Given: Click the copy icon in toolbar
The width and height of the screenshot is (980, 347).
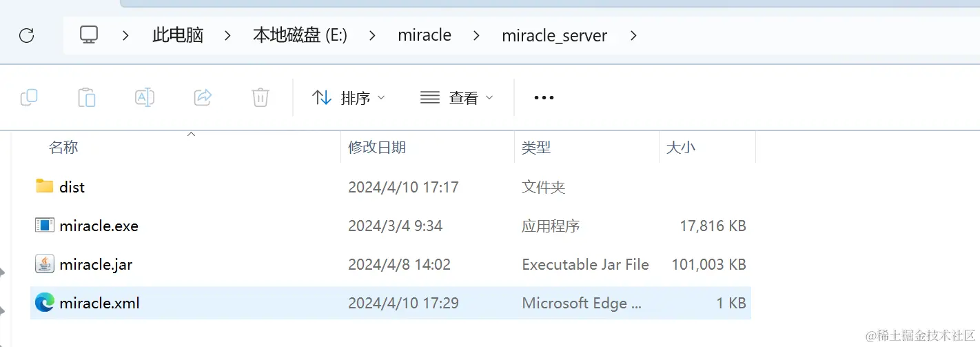Looking at the screenshot, I should pyautogui.click(x=29, y=98).
